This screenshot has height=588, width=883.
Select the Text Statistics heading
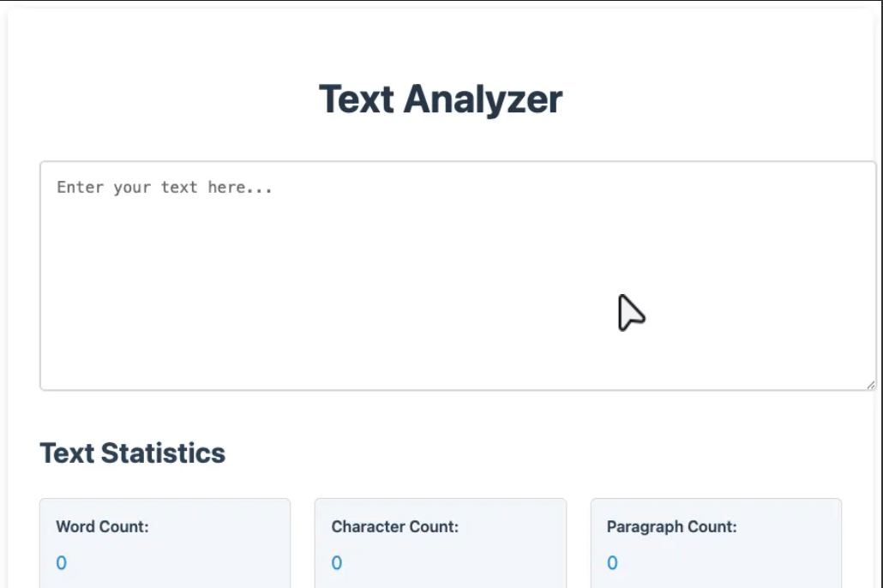click(x=132, y=453)
